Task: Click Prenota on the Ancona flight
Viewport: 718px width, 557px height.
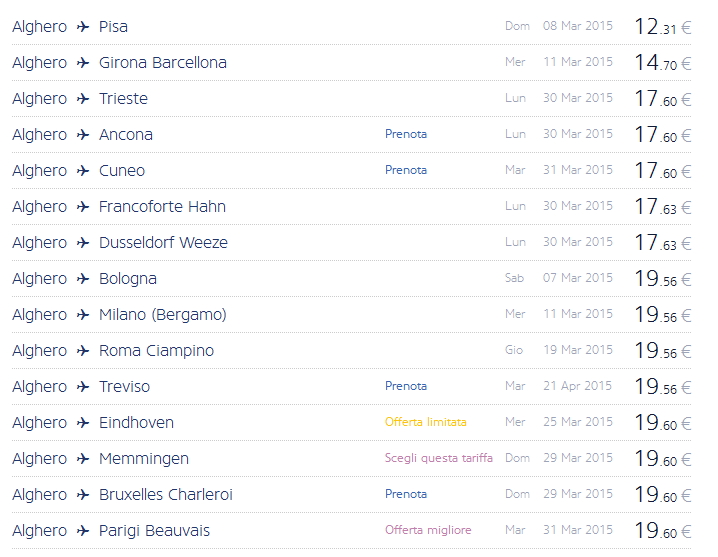Action: pos(406,134)
